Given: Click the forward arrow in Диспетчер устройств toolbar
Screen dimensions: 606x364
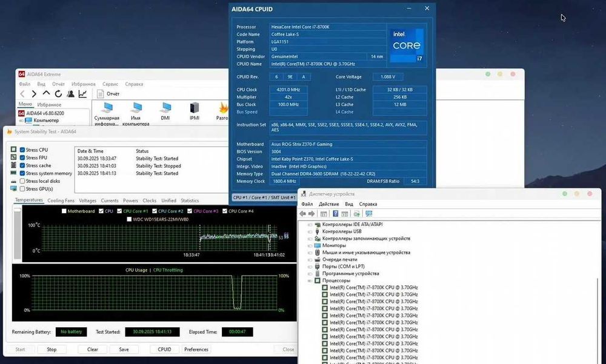Looking at the screenshot, I should tap(311, 214).
